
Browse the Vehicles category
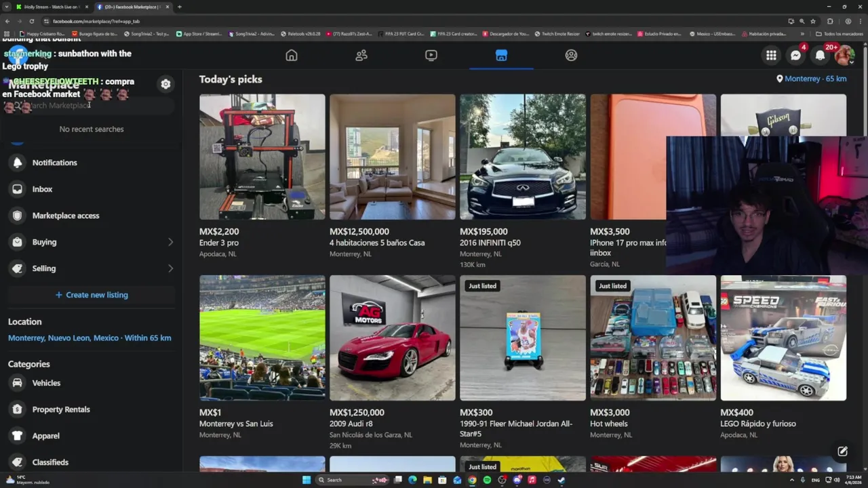pyautogui.click(x=92, y=383)
